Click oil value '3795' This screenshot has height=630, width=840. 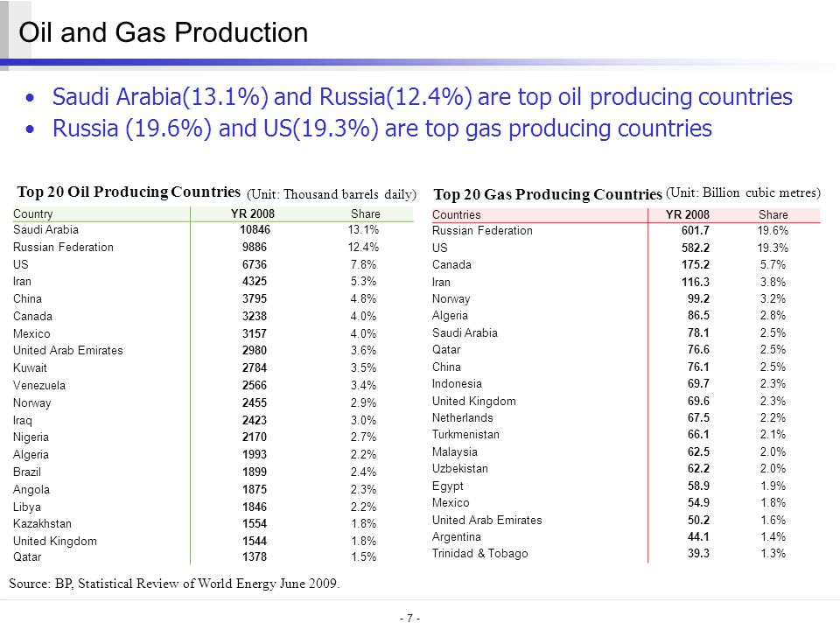[x=255, y=299]
